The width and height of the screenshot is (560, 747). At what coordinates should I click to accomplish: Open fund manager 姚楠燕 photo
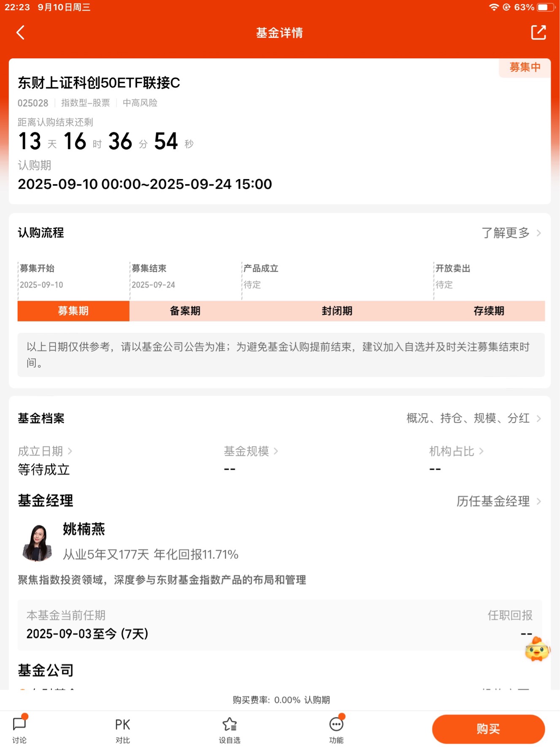pos(37,542)
